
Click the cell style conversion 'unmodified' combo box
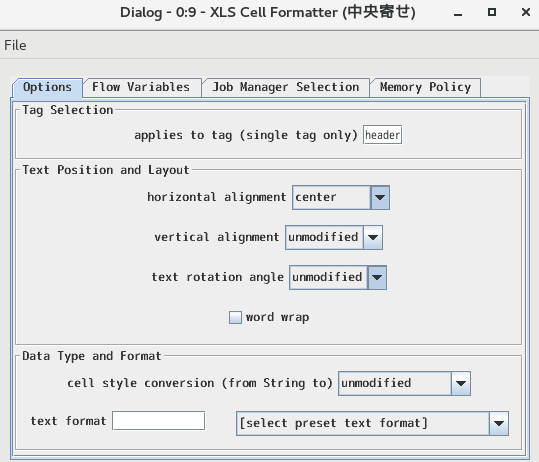coord(405,383)
